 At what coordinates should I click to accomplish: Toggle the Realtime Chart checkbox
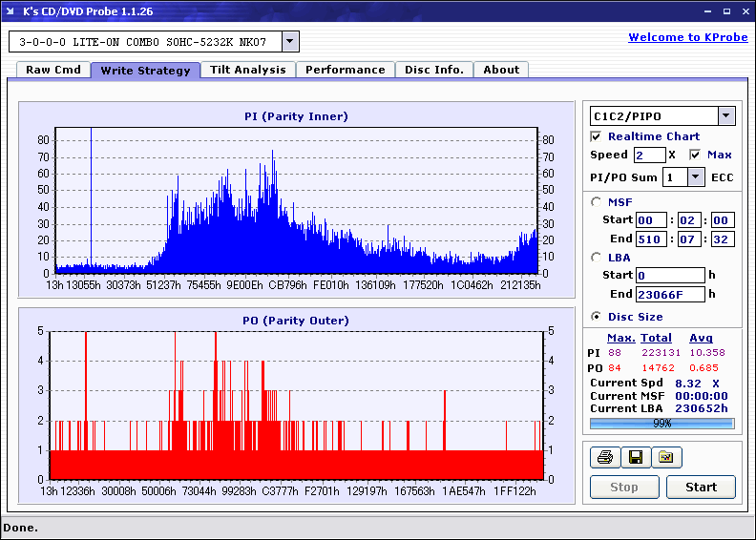(x=597, y=136)
